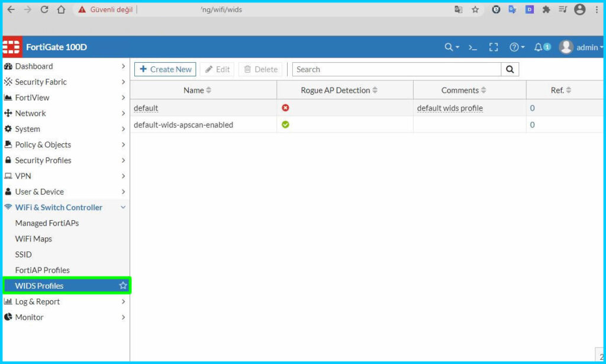This screenshot has height=364, width=606.
Task: Click the Security Profiles chevron arrow
Action: 123,160
